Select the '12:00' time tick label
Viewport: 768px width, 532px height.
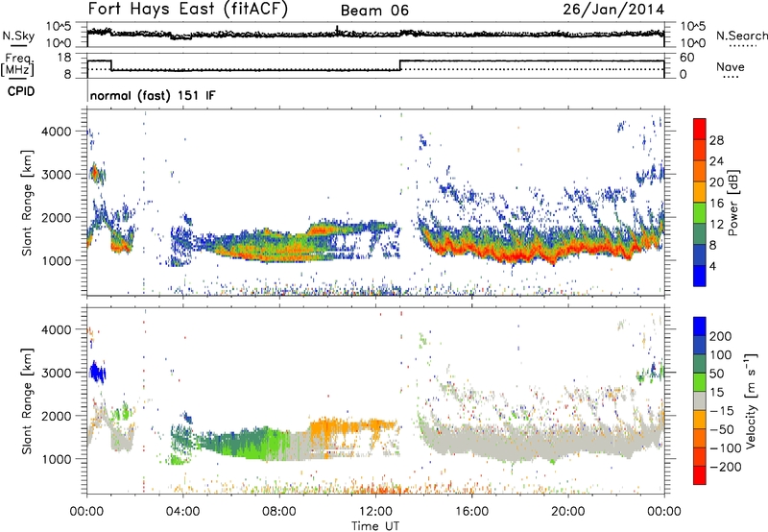pyautogui.click(x=375, y=512)
